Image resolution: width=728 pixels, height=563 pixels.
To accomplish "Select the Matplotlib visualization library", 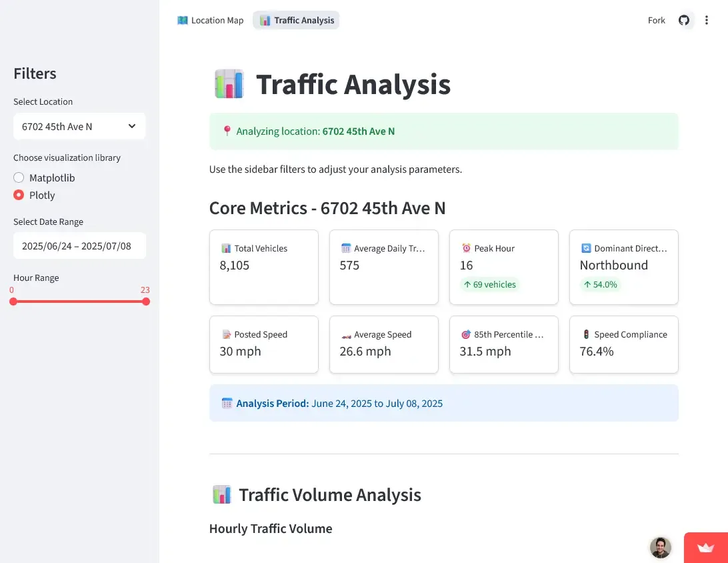I will click(x=20, y=177).
